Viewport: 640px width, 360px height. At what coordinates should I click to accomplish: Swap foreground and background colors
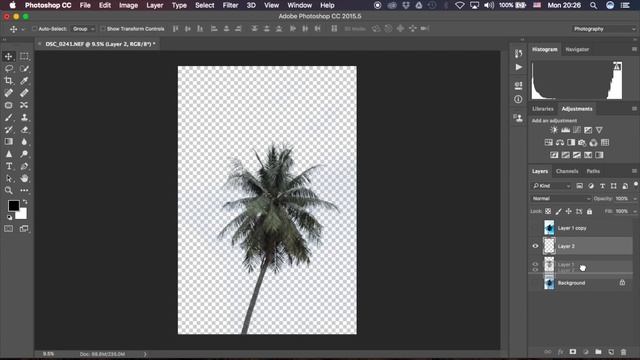(x=25, y=202)
